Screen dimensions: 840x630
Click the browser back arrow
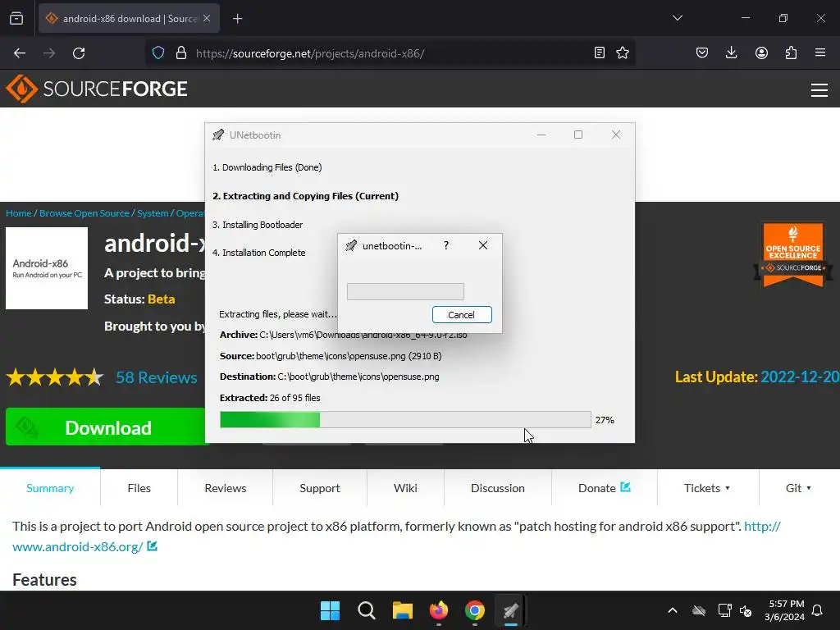pyautogui.click(x=20, y=53)
